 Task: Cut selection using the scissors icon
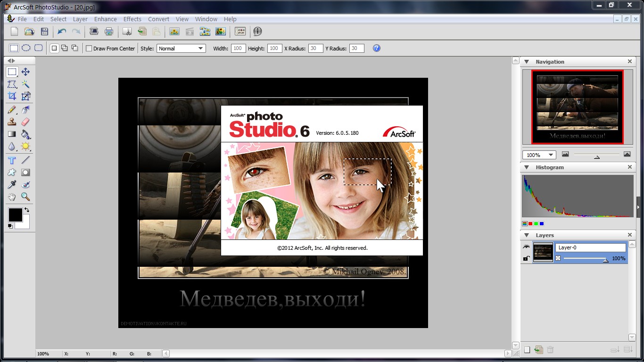[x=127, y=32]
